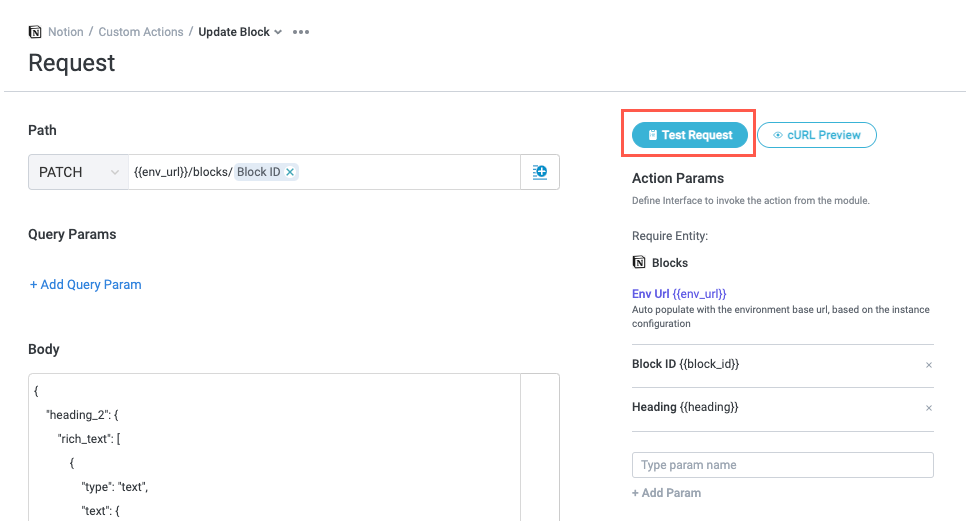
Task: Focus the Type param name field
Action: [782, 465]
